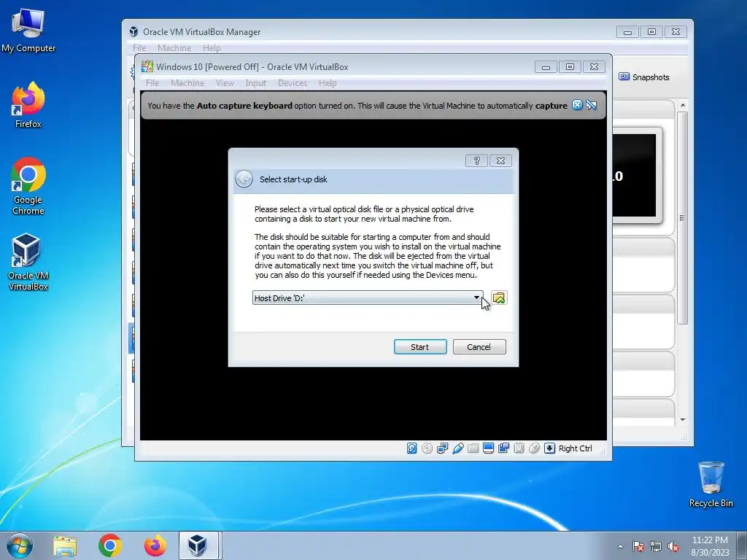Click Manager scrollbar down arrow
Screen dimensions: 747x560
pyautogui.click(x=683, y=419)
